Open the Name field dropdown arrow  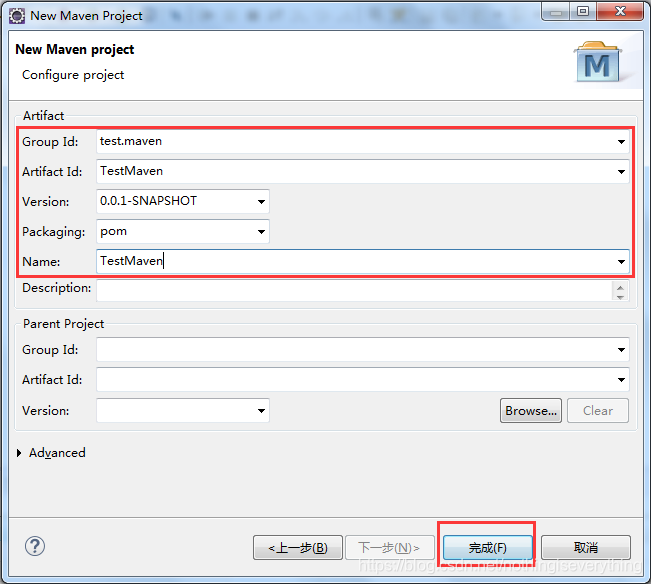click(x=621, y=262)
